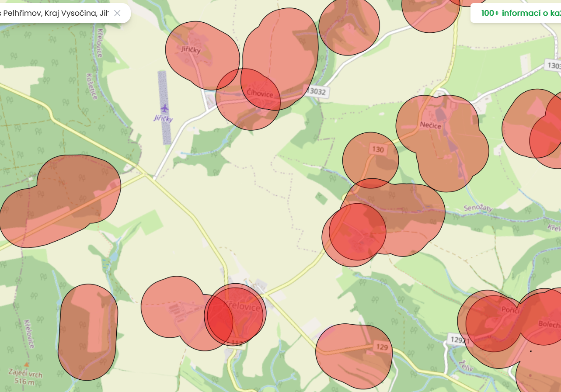The height and width of the screenshot is (392, 561).
Task: Click the red zone beside Zaječí vrch
Action: coord(87,332)
